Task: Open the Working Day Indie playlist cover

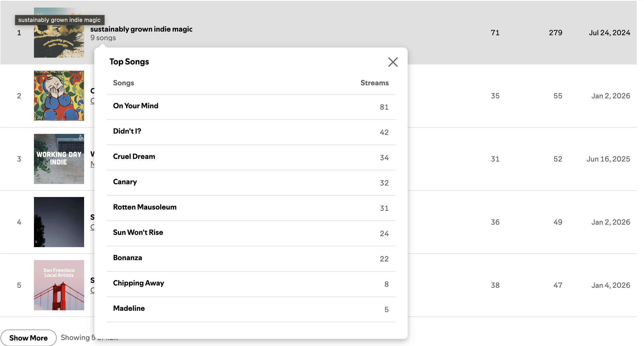Action: (x=59, y=159)
